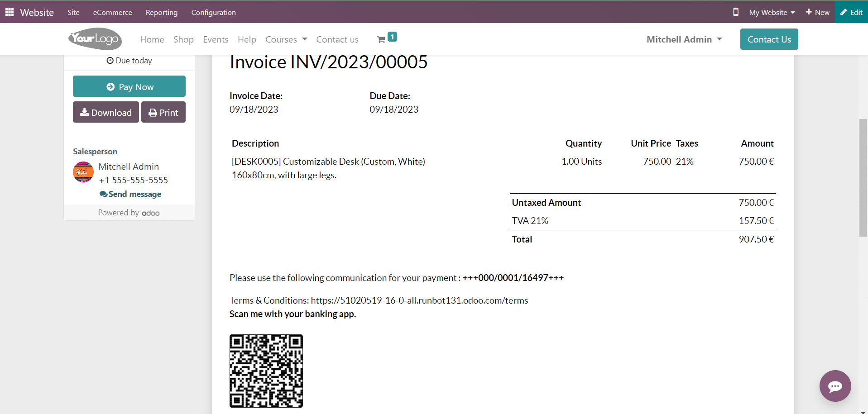Click the Due Date value 09/18/2023
This screenshot has height=414, width=868.
pyautogui.click(x=394, y=109)
